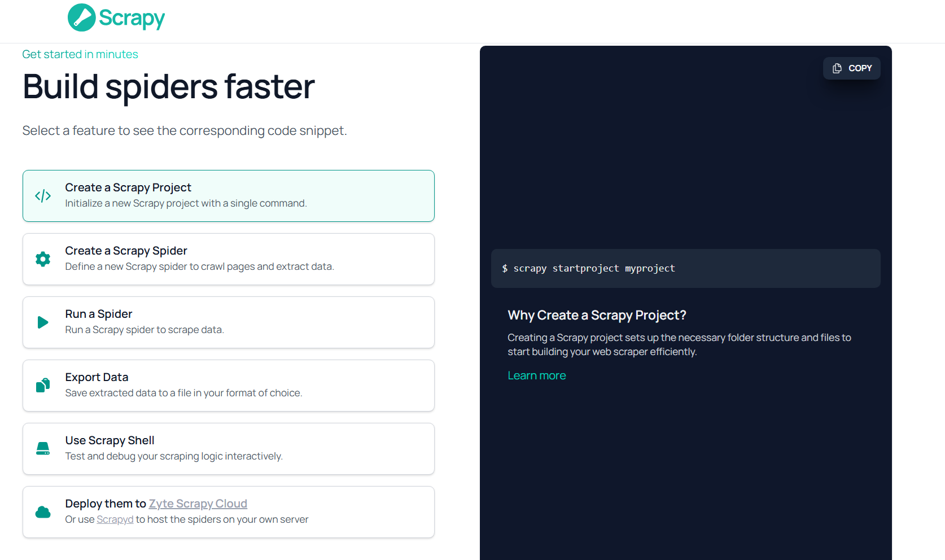Choose the Run a Spider option
The image size is (945, 560).
(x=228, y=322)
